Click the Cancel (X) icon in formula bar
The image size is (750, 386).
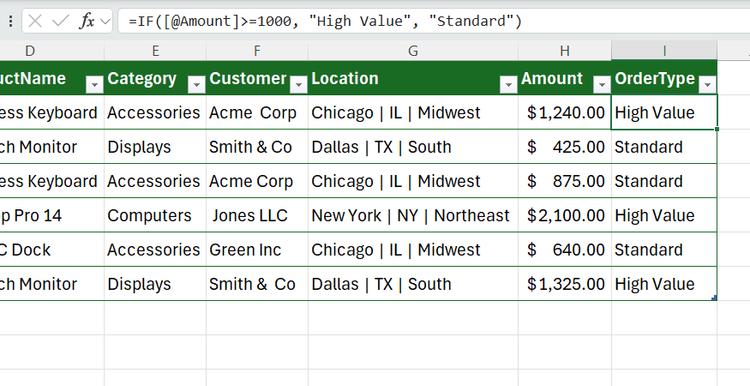pos(35,21)
